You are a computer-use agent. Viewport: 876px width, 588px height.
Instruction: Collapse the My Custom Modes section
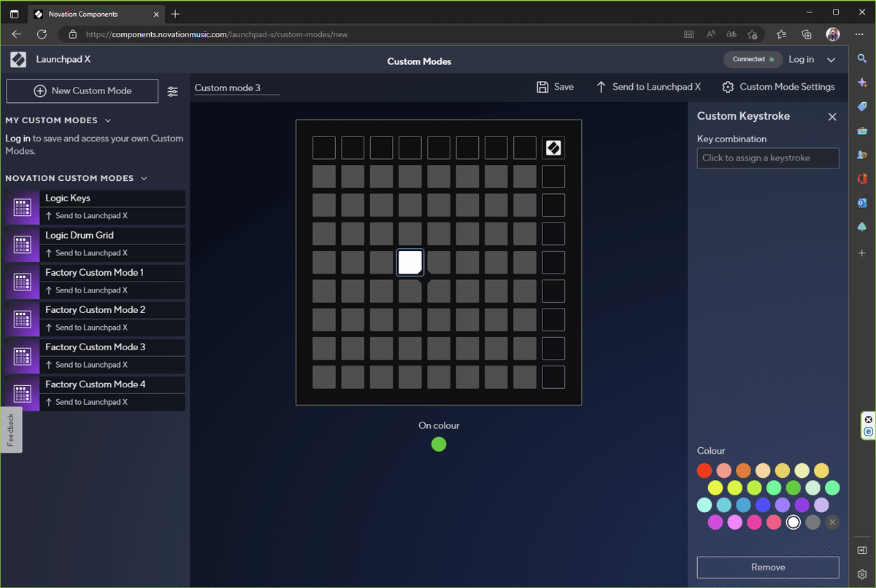[108, 120]
